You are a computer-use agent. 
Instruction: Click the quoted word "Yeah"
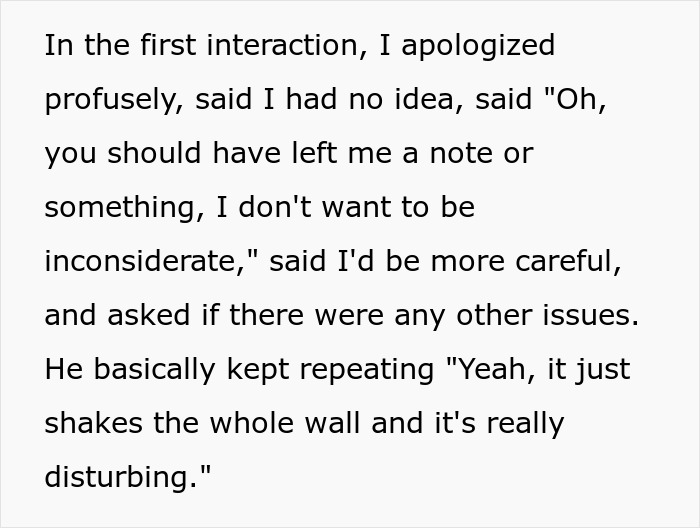click(493, 370)
